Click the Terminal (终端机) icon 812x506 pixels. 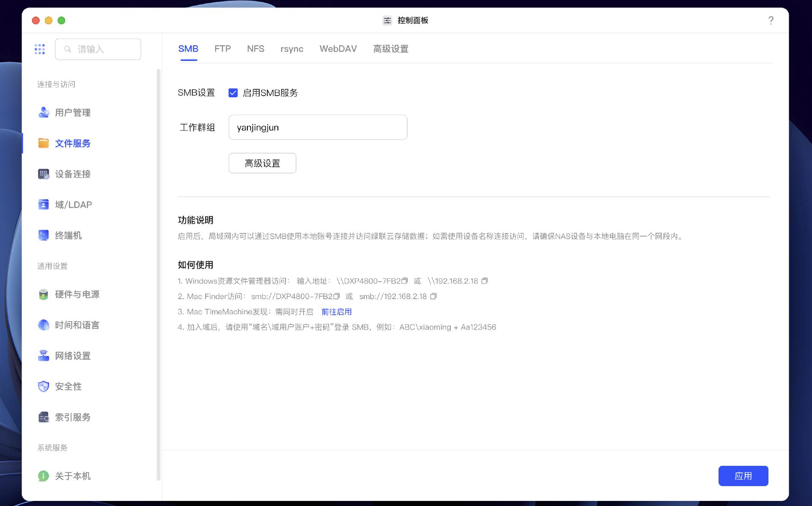click(x=44, y=235)
